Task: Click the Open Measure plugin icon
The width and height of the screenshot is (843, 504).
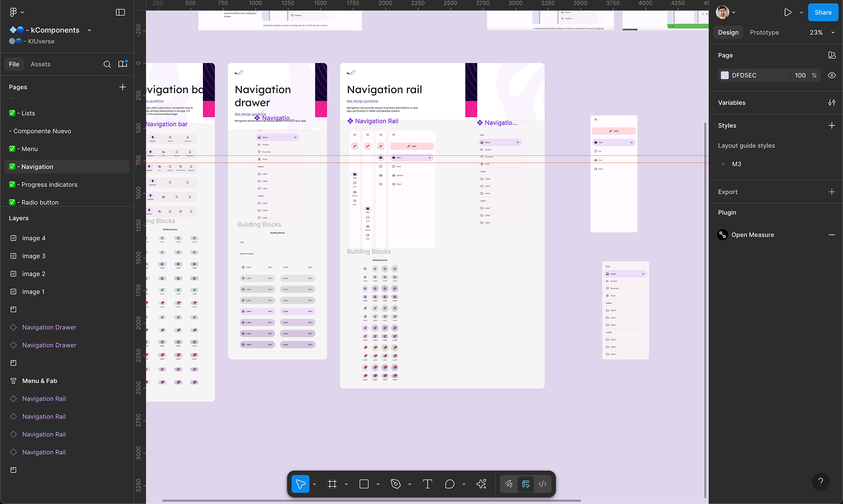Action: click(723, 235)
